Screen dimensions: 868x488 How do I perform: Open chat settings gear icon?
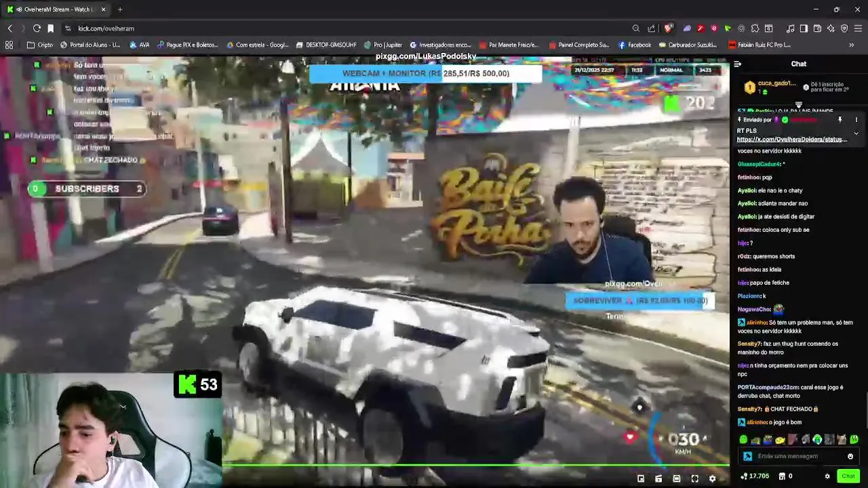point(827,476)
